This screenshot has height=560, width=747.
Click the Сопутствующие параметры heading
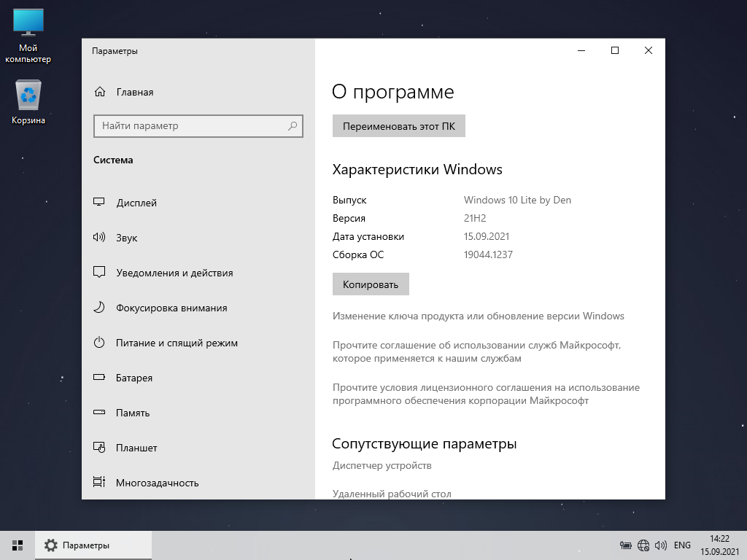pos(425,443)
